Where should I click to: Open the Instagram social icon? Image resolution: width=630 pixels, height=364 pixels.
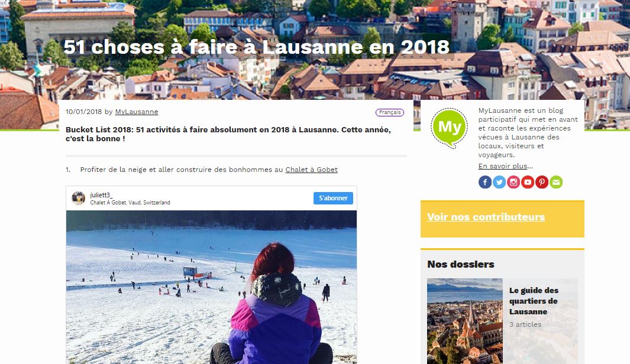point(513,182)
